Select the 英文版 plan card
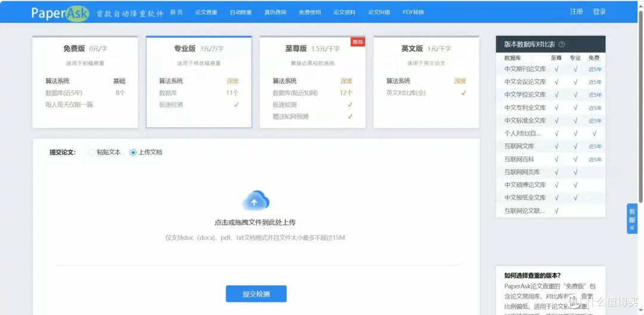The image size is (644, 315). (x=426, y=82)
